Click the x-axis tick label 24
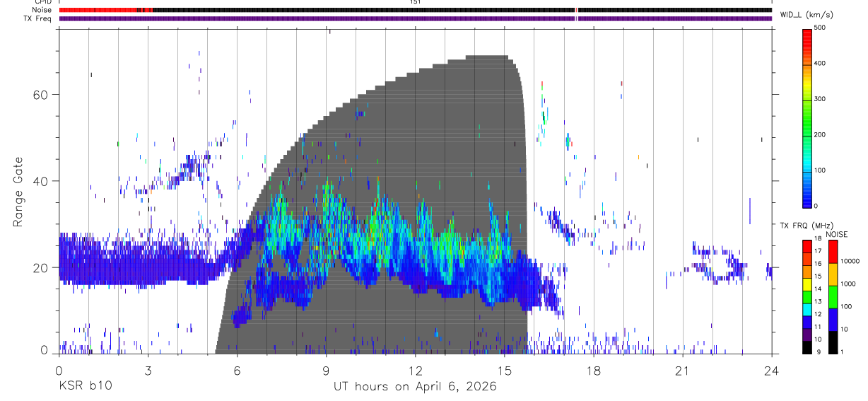Screen dimensions: 868x401 pyautogui.click(x=771, y=371)
